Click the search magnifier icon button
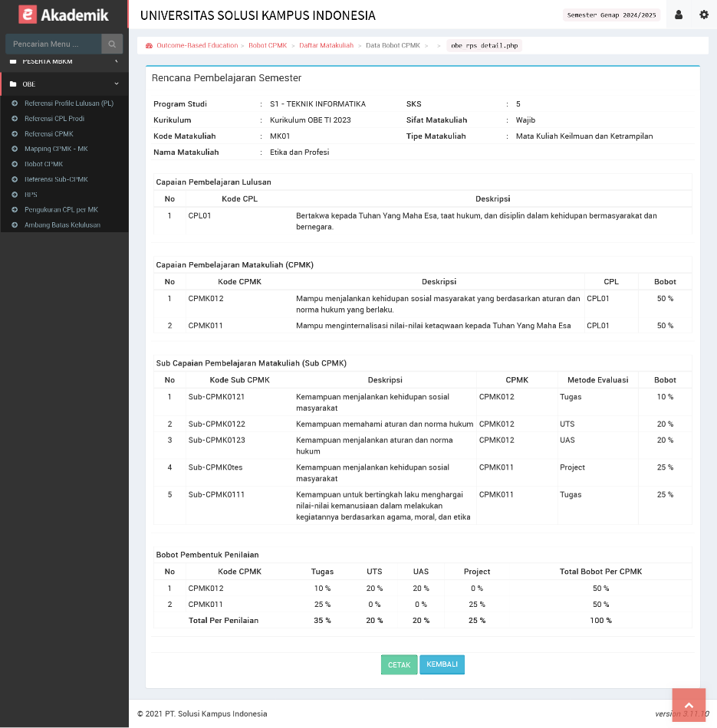Image resolution: width=717 pixels, height=728 pixels. pyautogui.click(x=112, y=44)
